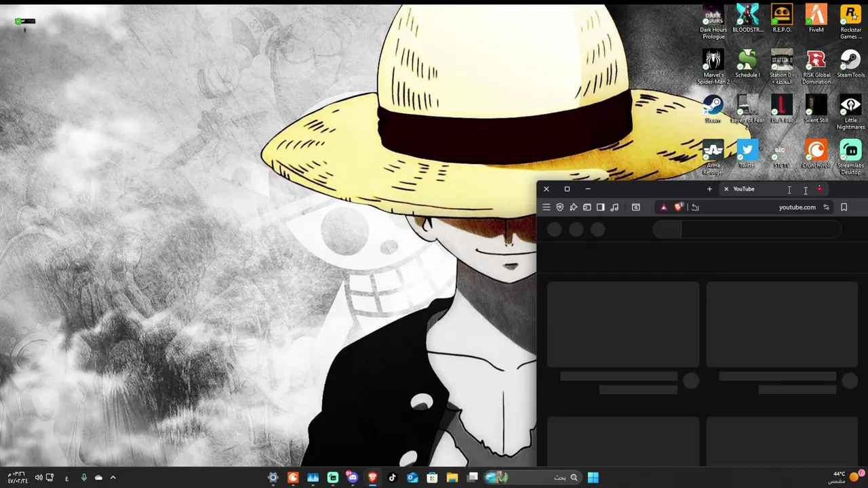Select the YouTube browser tab
Image resolution: width=868 pixels, height=488 pixels.
click(773, 189)
